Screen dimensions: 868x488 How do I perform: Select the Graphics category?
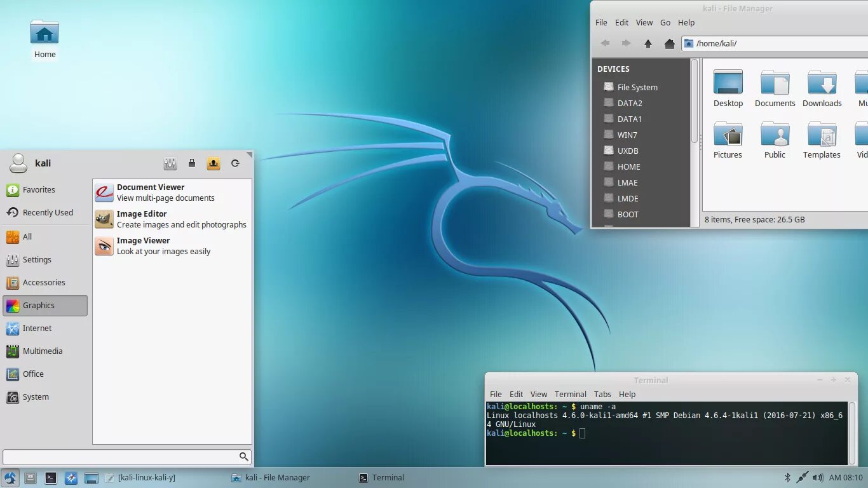pos(45,305)
